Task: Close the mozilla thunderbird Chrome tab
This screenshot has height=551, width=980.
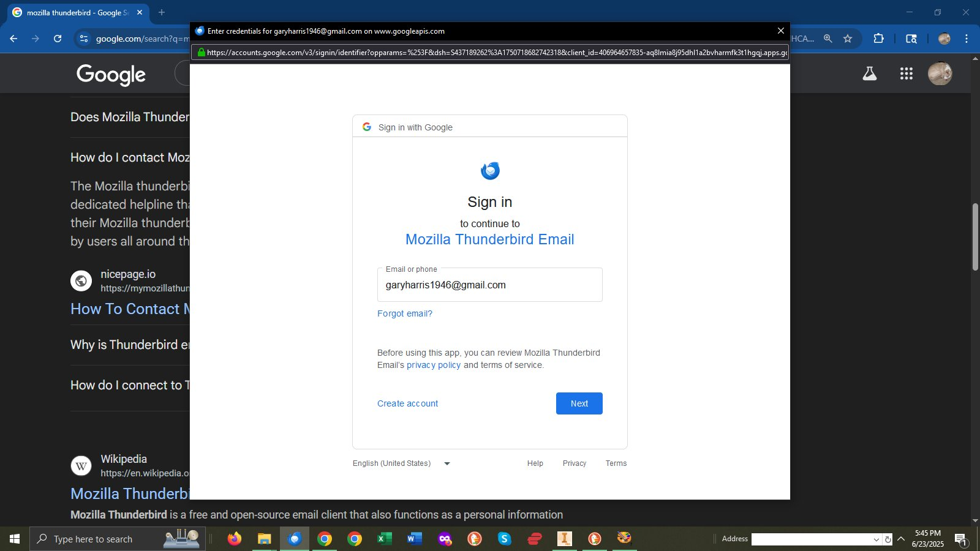Action: pos(140,12)
